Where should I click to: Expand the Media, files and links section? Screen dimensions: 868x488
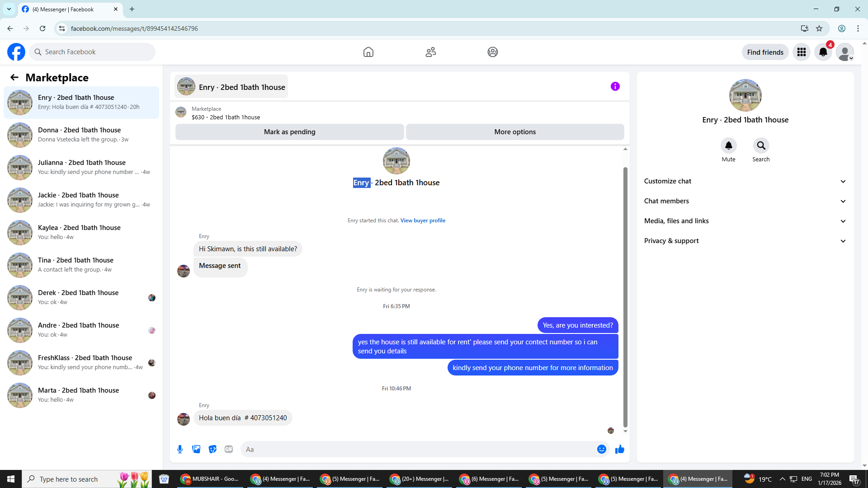pyautogui.click(x=745, y=221)
